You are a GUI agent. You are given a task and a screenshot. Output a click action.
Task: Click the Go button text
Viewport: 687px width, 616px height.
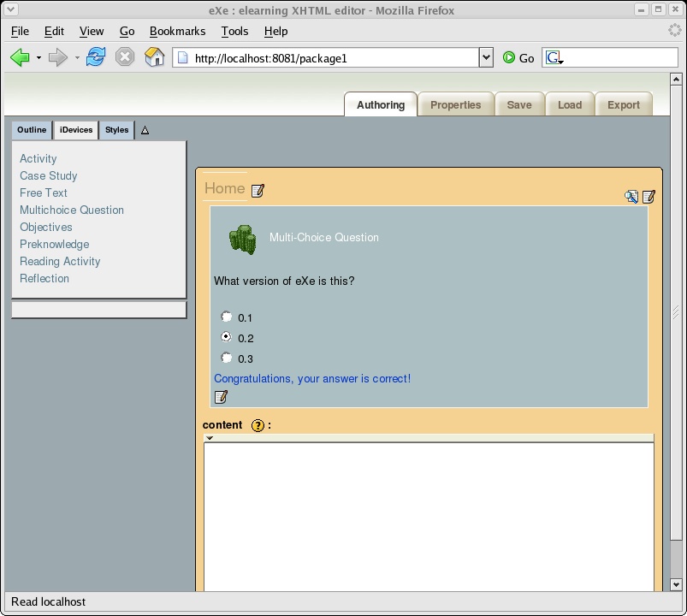[526, 58]
